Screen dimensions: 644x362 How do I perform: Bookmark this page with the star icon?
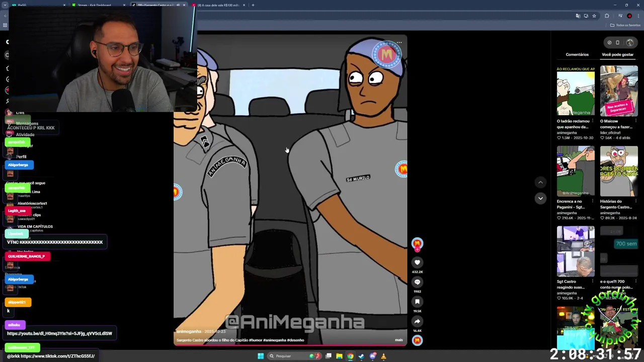pyautogui.click(x=594, y=16)
